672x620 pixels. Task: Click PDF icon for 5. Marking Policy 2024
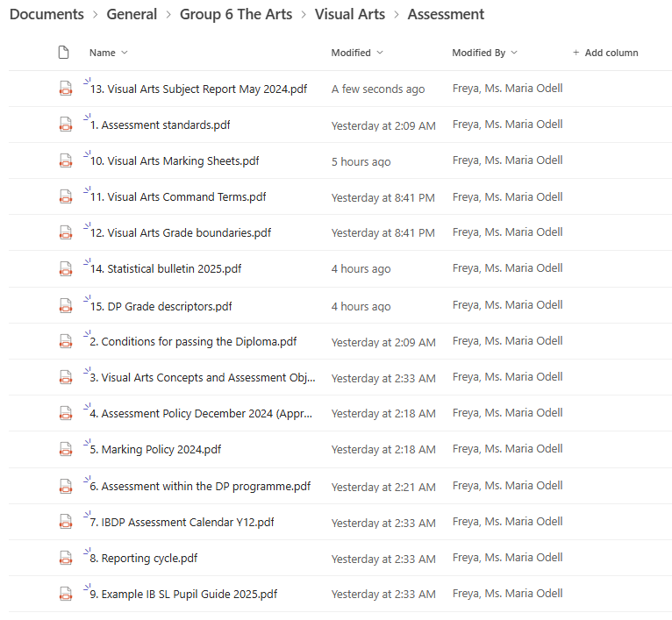click(66, 450)
